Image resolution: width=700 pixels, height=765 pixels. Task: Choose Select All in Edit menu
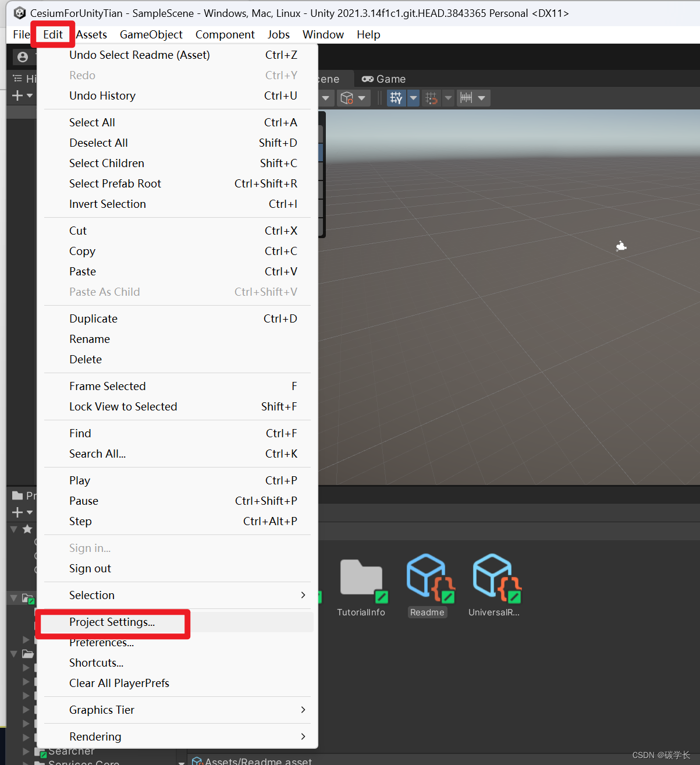coord(177,122)
